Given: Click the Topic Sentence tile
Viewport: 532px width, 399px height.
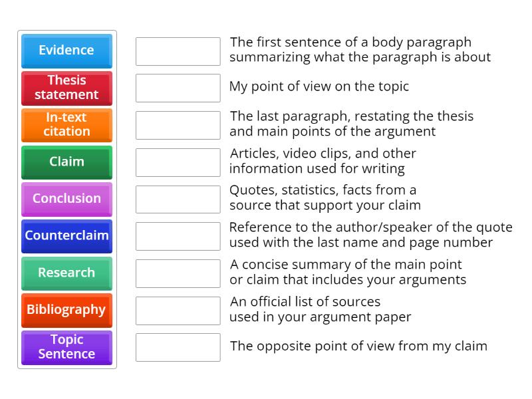Looking at the screenshot, I should [x=66, y=347].
